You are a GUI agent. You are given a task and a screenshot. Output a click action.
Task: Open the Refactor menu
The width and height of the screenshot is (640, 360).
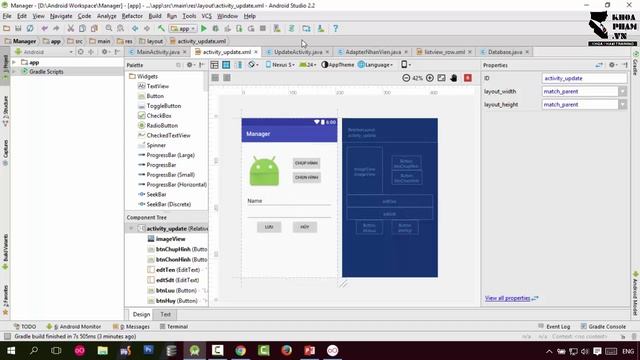(x=132, y=16)
